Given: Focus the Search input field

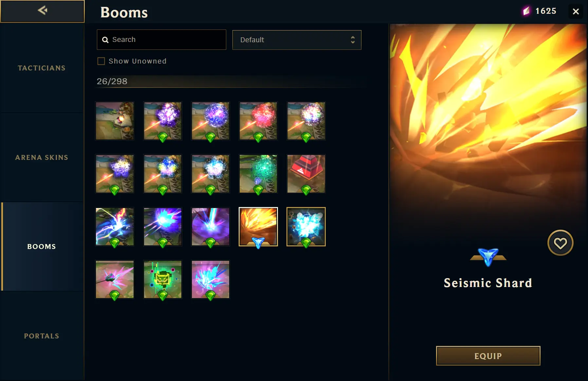Looking at the screenshot, I should 161,40.
